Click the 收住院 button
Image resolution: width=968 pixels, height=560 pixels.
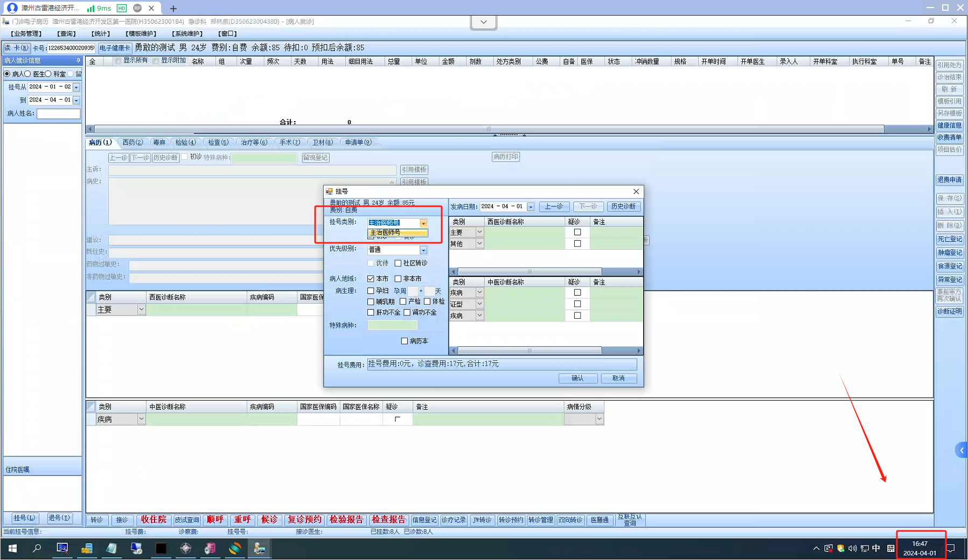coord(154,520)
